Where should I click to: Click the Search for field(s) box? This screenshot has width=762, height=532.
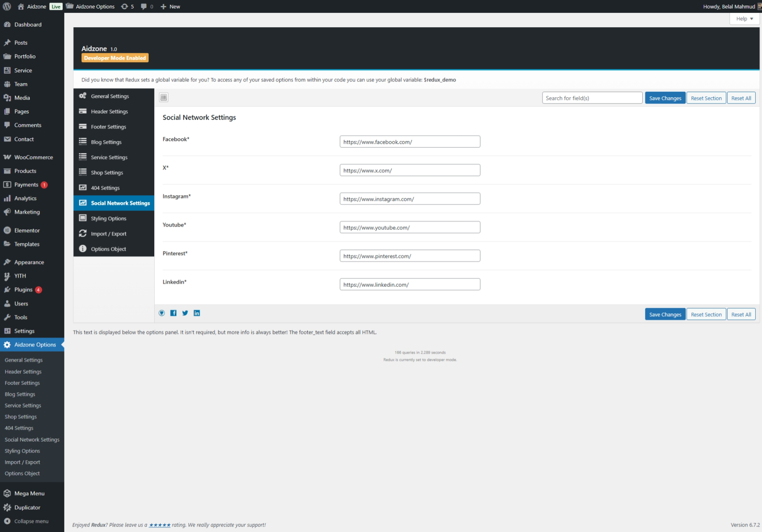click(x=592, y=98)
